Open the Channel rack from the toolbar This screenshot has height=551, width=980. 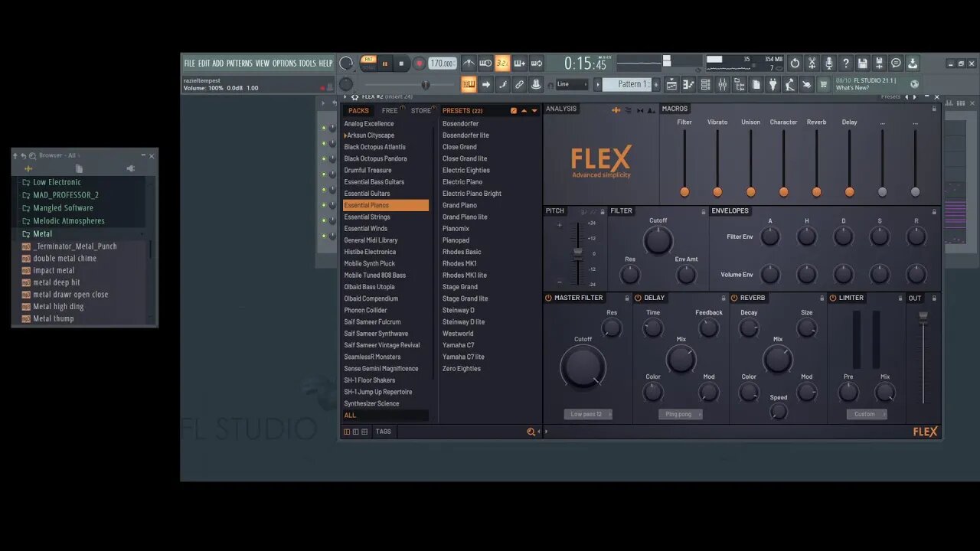pyautogui.click(x=706, y=84)
